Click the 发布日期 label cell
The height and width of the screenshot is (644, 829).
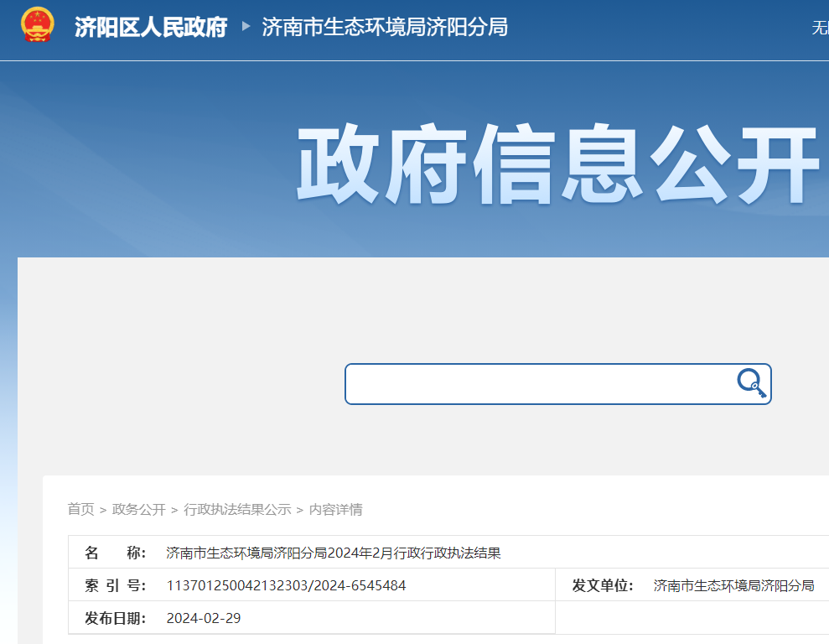116,618
